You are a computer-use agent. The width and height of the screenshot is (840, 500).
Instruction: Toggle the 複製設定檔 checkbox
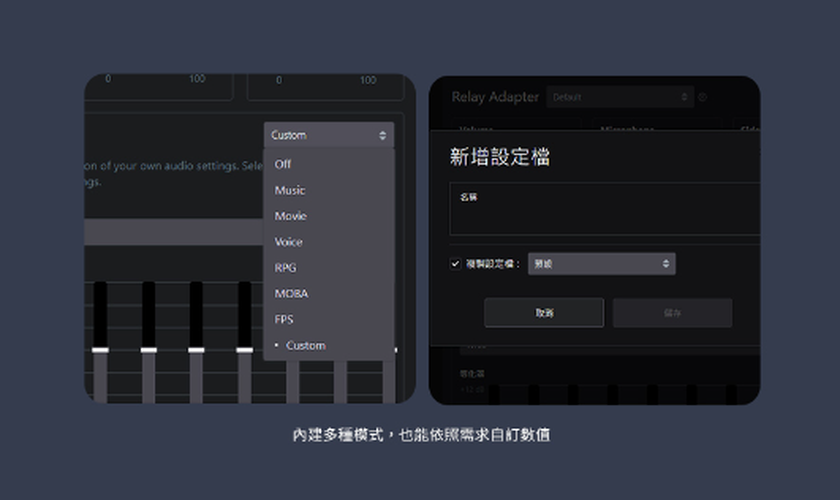[x=456, y=264]
